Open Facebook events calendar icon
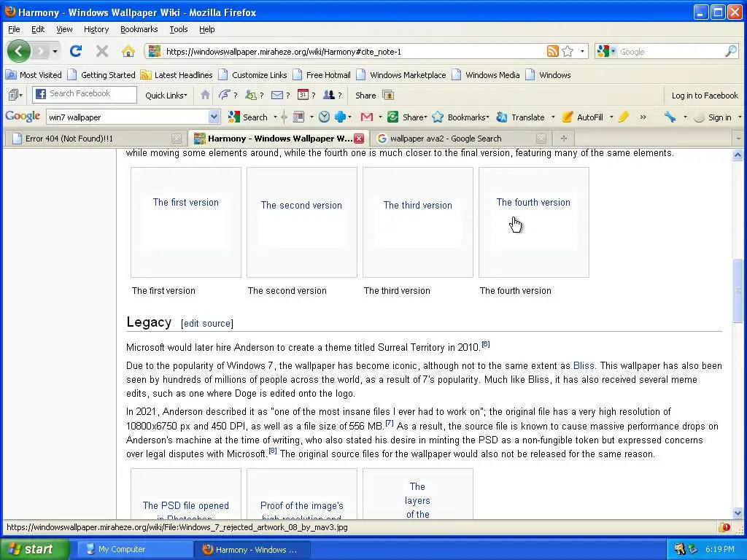This screenshot has width=747, height=560. pos(303,95)
